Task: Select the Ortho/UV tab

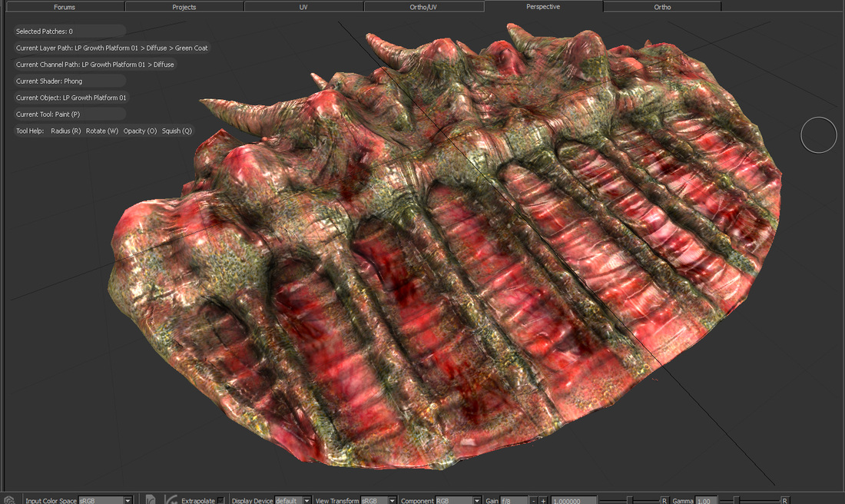Action: pos(423,7)
